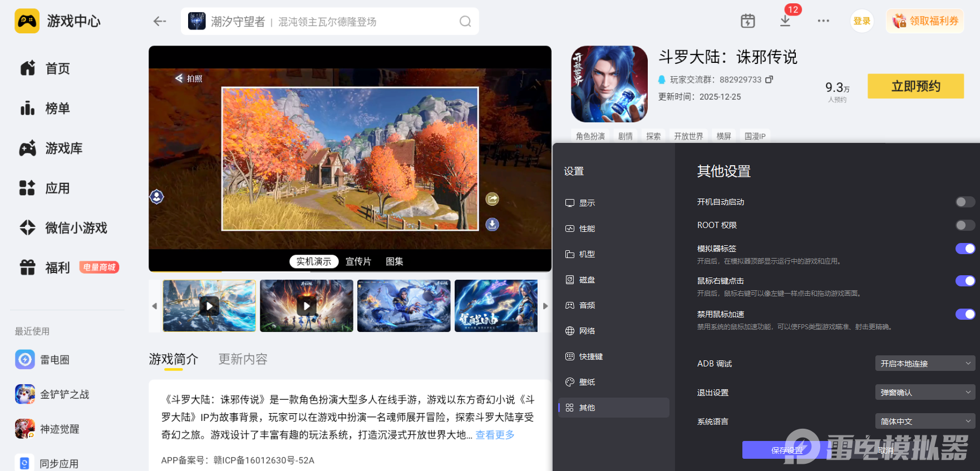Select 快捷键 settings category
Screen dimensions: 980x471
click(614, 356)
